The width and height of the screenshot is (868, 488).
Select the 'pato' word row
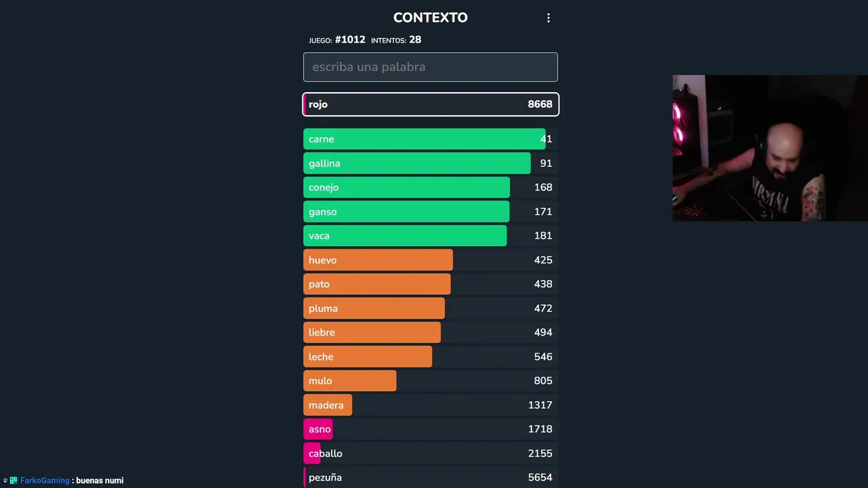(430, 284)
